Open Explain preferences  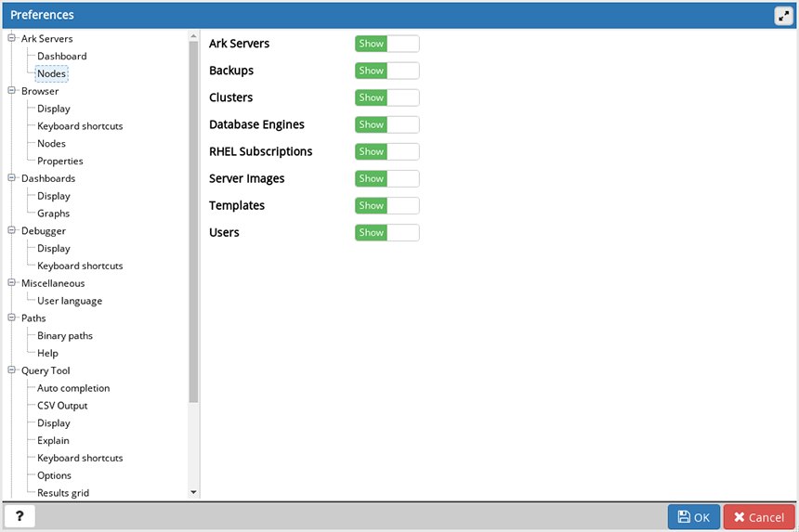pyautogui.click(x=53, y=440)
